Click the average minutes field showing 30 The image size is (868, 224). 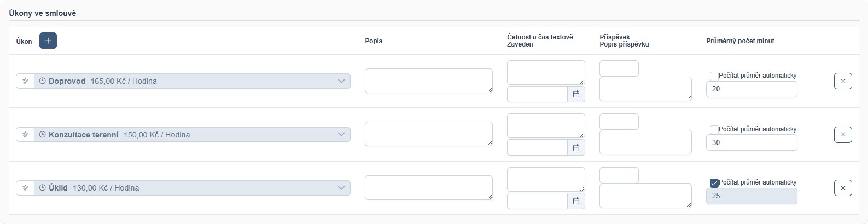click(x=752, y=142)
